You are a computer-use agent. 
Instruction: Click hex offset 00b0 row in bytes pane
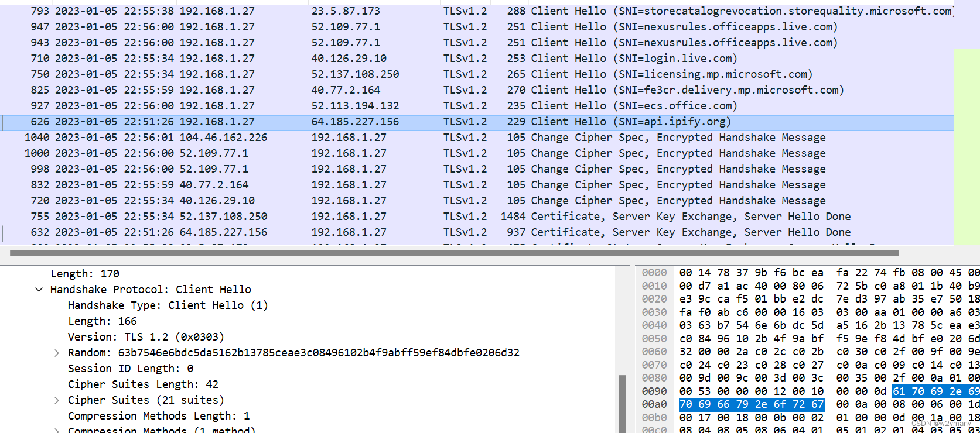click(x=654, y=418)
